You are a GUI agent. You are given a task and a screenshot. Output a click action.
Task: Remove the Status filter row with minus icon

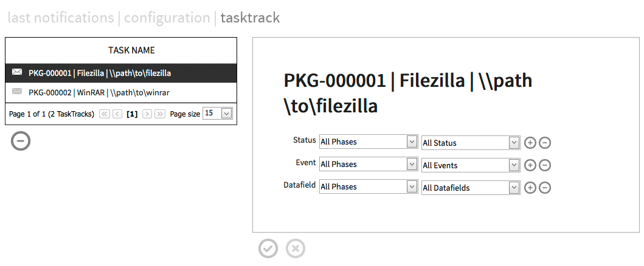pyautogui.click(x=545, y=143)
